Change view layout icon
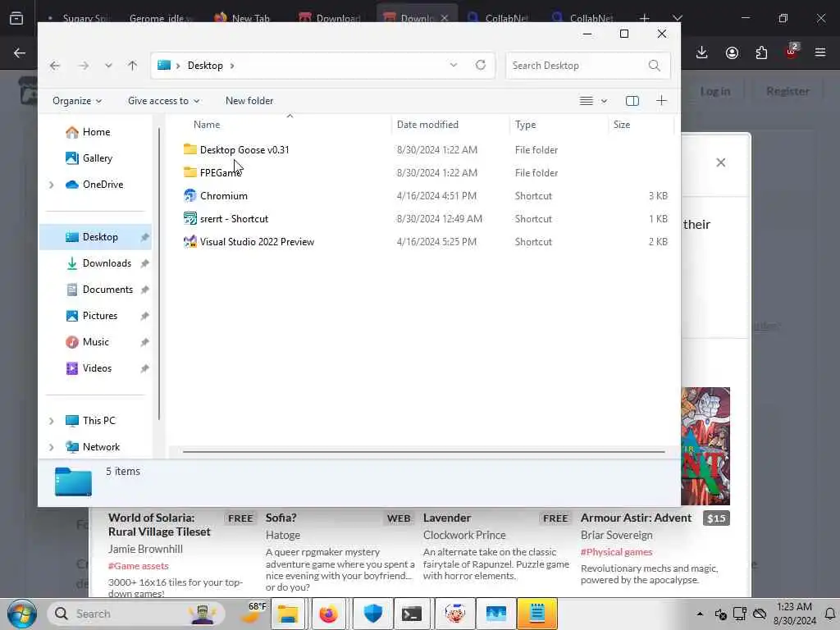The height and width of the screenshot is (630, 840). tap(586, 101)
